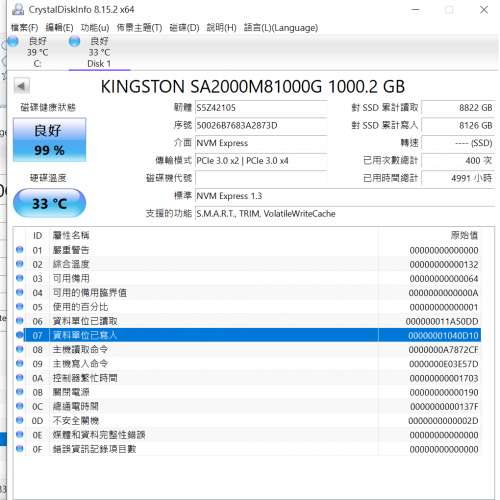500x500 pixels.
Task: Click the CrystalDiskInfo title bar icon
Action: (x=18, y=10)
